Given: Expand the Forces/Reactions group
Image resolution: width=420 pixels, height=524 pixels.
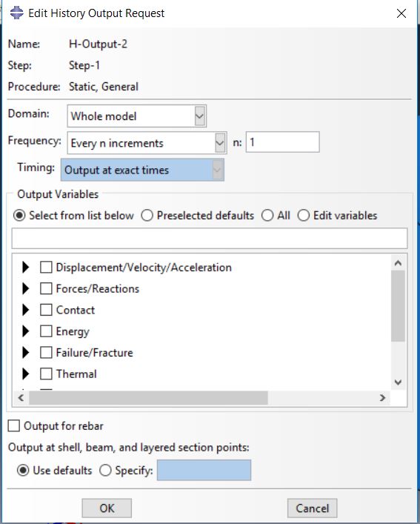Looking at the screenshot, I should pyautogui.click(x=25, y=289).
